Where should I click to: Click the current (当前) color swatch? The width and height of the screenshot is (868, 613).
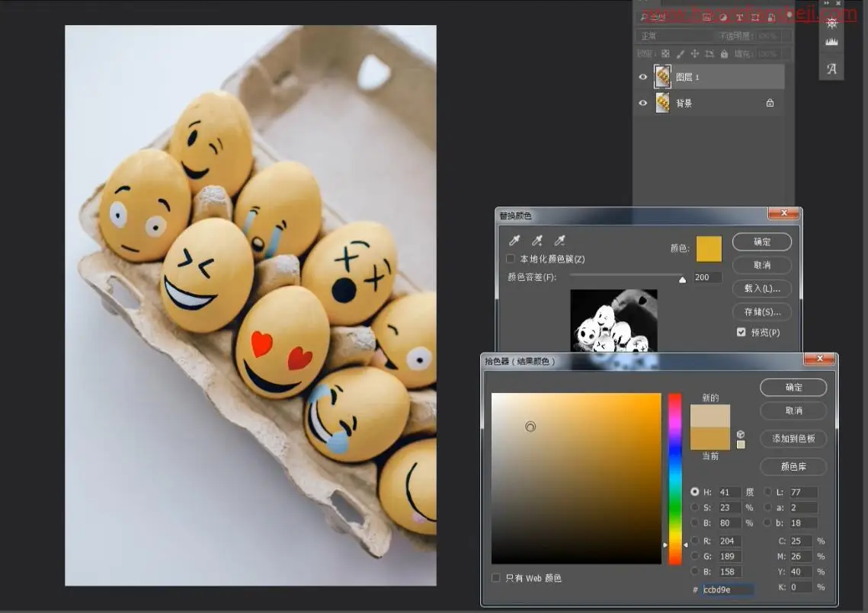(x=709, y=438)
